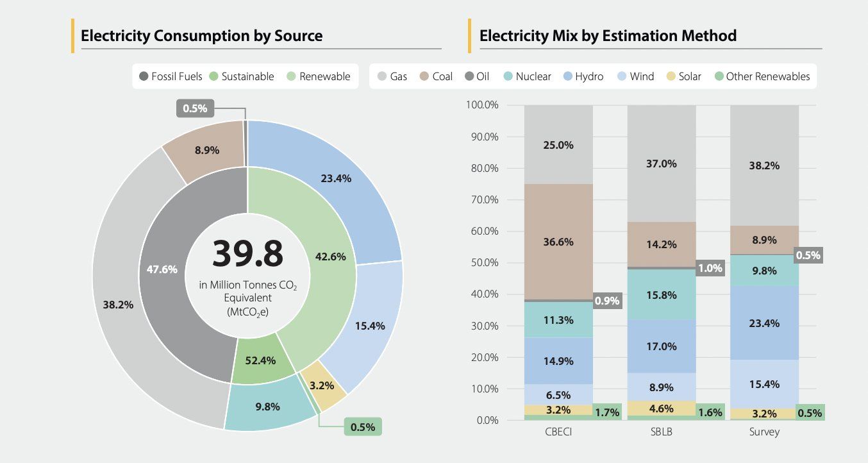Click the 36.6% coal bar in CBECI
This screenshot has height=463, width=868.
pos(558,242)
